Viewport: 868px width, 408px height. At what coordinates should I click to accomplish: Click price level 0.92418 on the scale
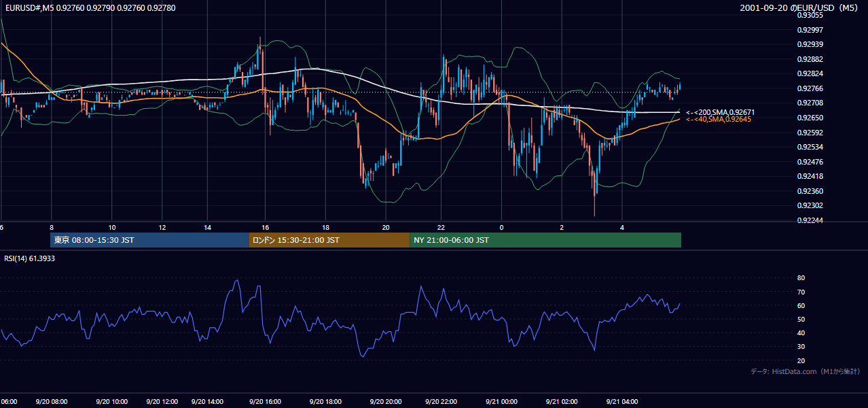pyautogui.click(x=810, y=177)
